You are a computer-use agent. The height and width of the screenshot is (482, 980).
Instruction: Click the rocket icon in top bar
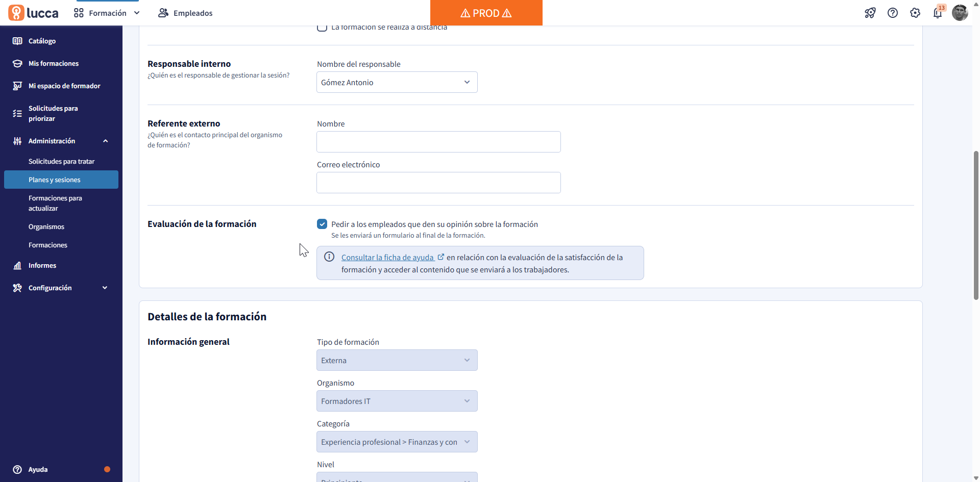pyautogui.click(x=870, y=13)
